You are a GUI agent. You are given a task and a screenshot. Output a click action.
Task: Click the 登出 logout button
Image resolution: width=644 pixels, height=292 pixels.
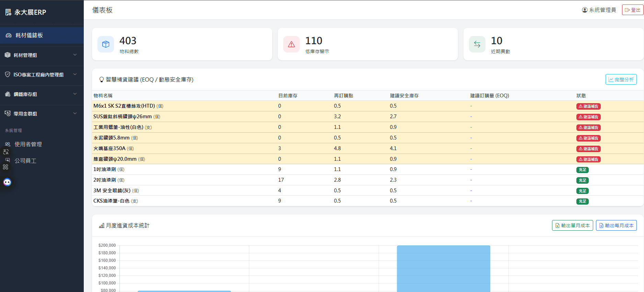tap(633, 10)
